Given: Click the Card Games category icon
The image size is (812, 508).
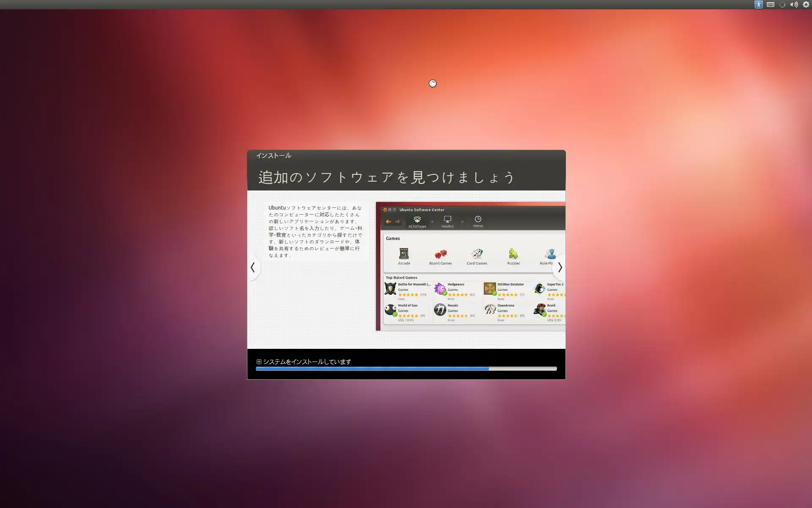Looking at the screenshot, I should [477, 254].
